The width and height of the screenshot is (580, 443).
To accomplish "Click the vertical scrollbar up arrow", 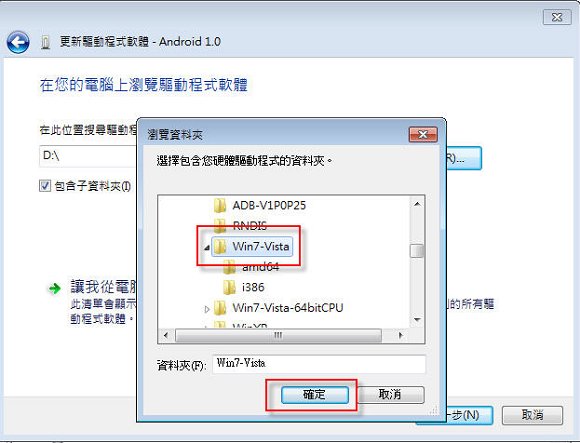I will coord(417,204).
